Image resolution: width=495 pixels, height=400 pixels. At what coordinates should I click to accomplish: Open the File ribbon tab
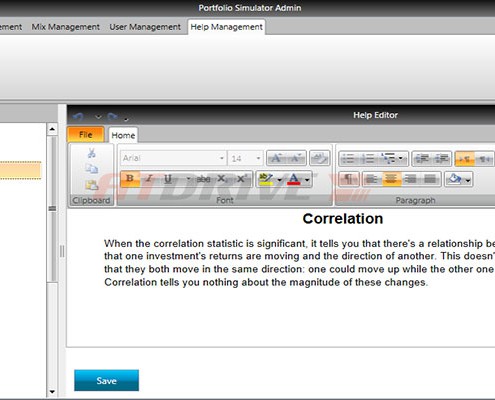click(x=86, y=135)
